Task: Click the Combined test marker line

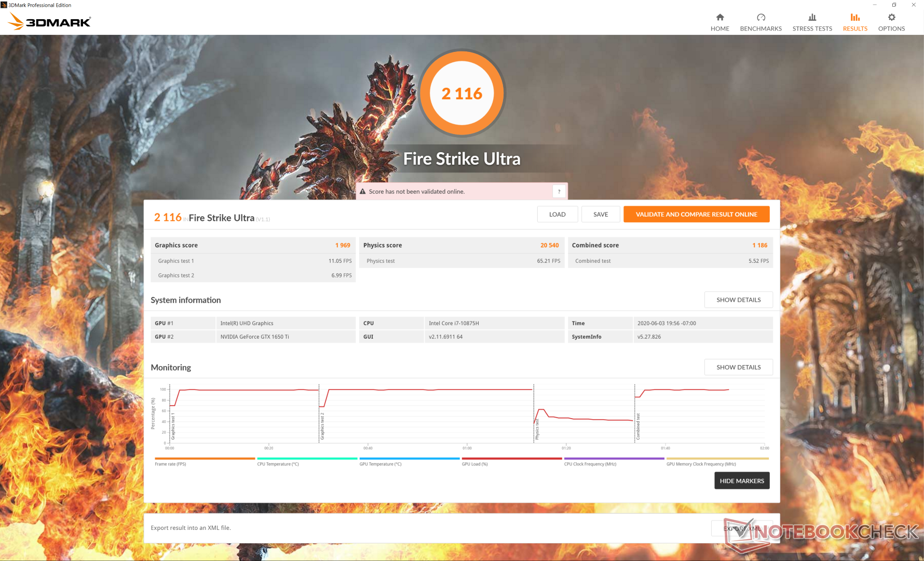Action: coord(634,413)
